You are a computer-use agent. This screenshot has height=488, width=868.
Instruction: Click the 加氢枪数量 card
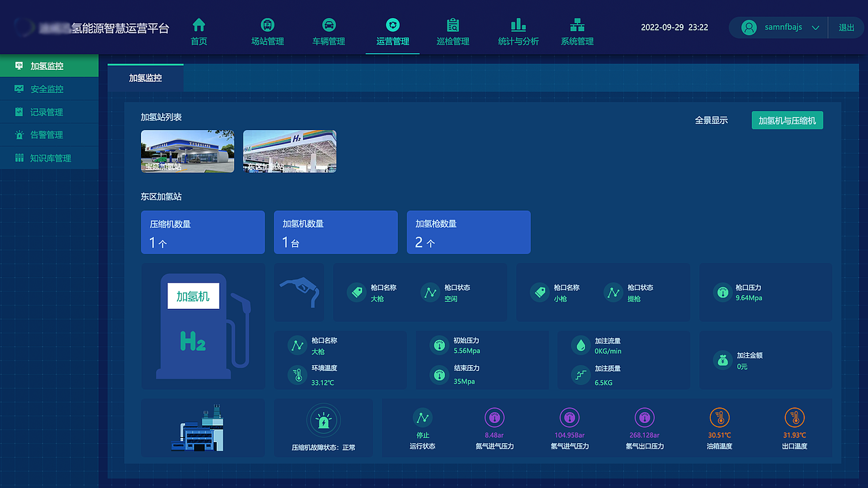click(469, 232)
